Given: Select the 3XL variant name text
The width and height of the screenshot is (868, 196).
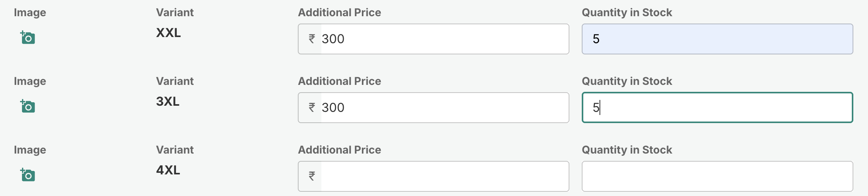Looking at the screenshot, I should [167, 101].
